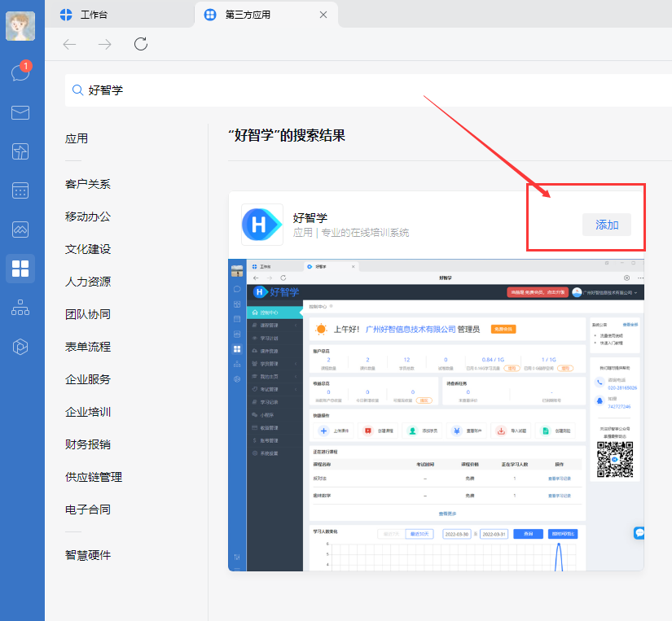The height and width of the screenshot is (621, 672).
Task: Select the 企业服务 category
Action: click(x=88, y=379)
